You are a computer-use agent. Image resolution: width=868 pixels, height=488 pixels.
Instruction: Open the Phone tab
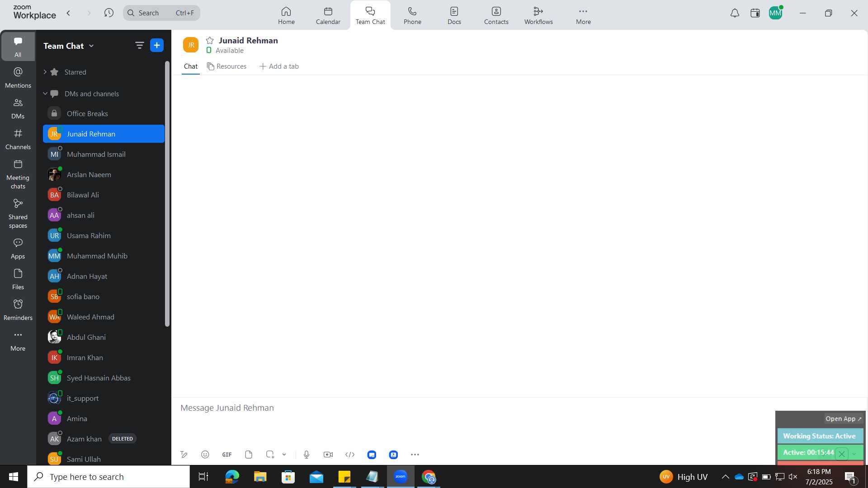[412, 15]
